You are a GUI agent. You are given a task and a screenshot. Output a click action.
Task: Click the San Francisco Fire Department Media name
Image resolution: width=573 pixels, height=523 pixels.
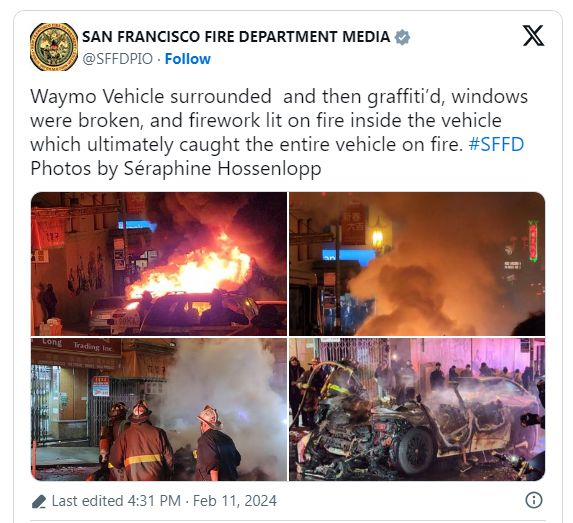point(236,37)
